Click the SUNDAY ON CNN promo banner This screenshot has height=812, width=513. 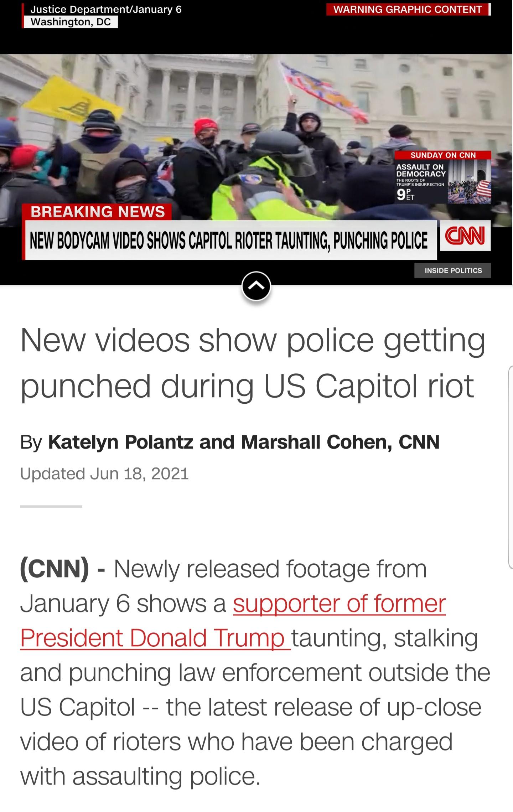tap(443, 155)
